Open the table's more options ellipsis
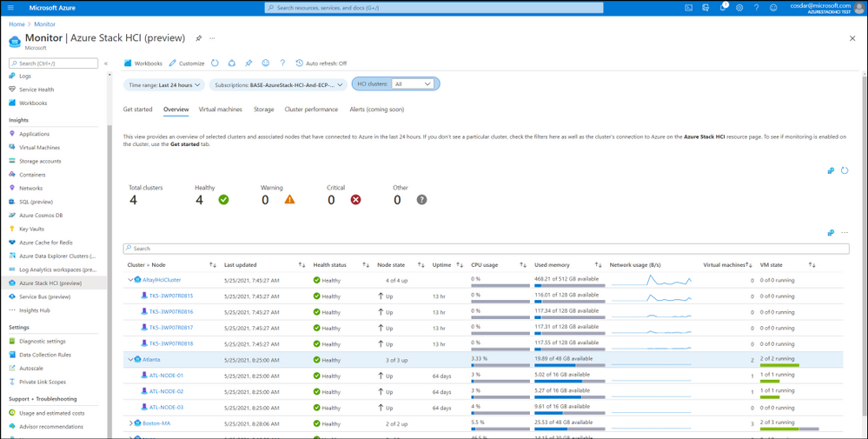 click(x=845, y=233)
